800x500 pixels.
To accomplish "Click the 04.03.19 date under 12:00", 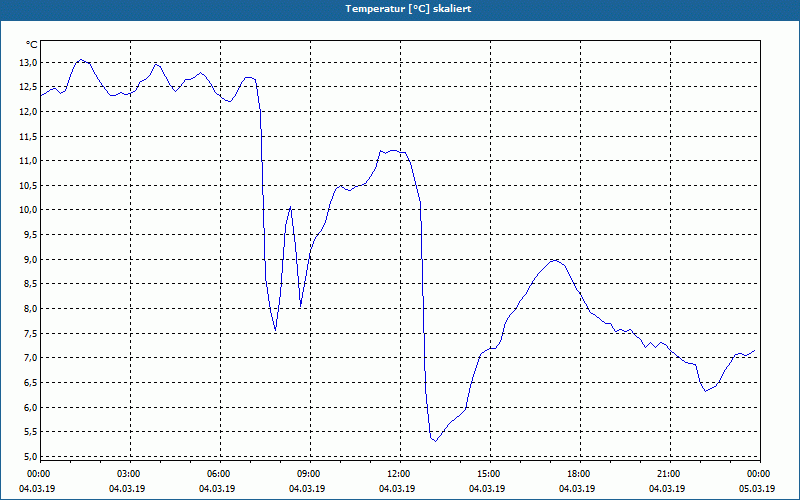I will click(397, 489).
